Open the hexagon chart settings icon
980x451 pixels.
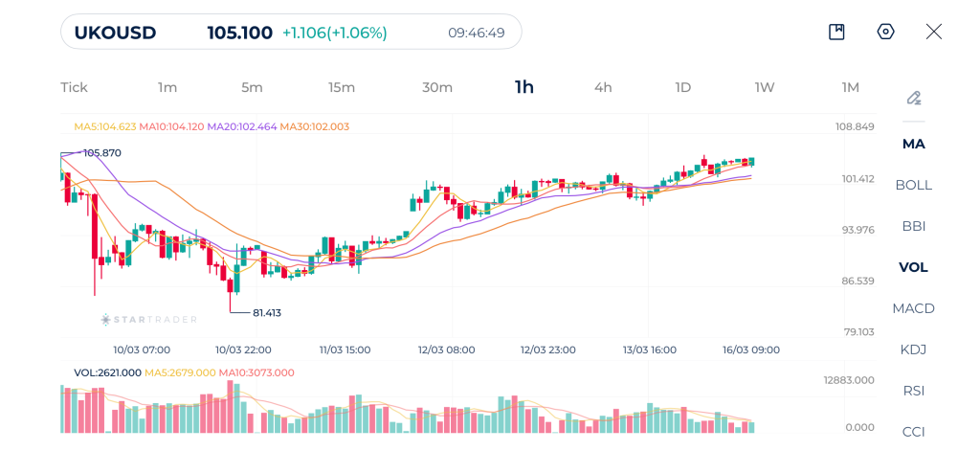coord(885,32)
